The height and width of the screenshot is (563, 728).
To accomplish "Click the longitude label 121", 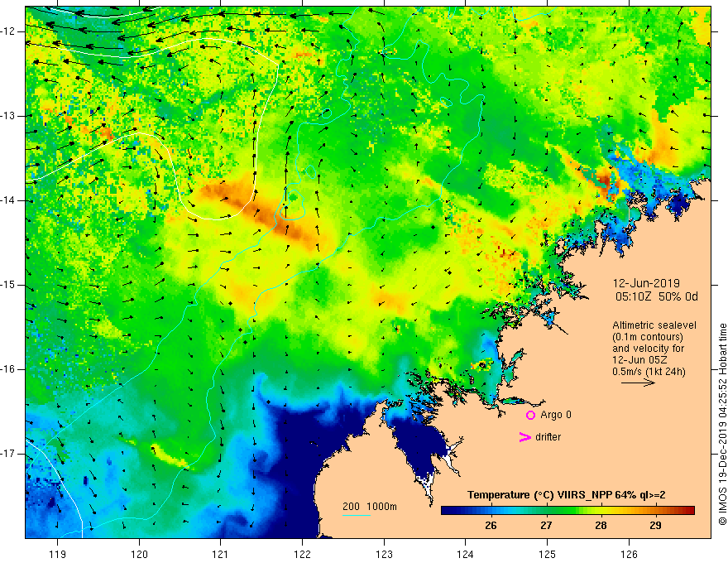I will 221,554.
